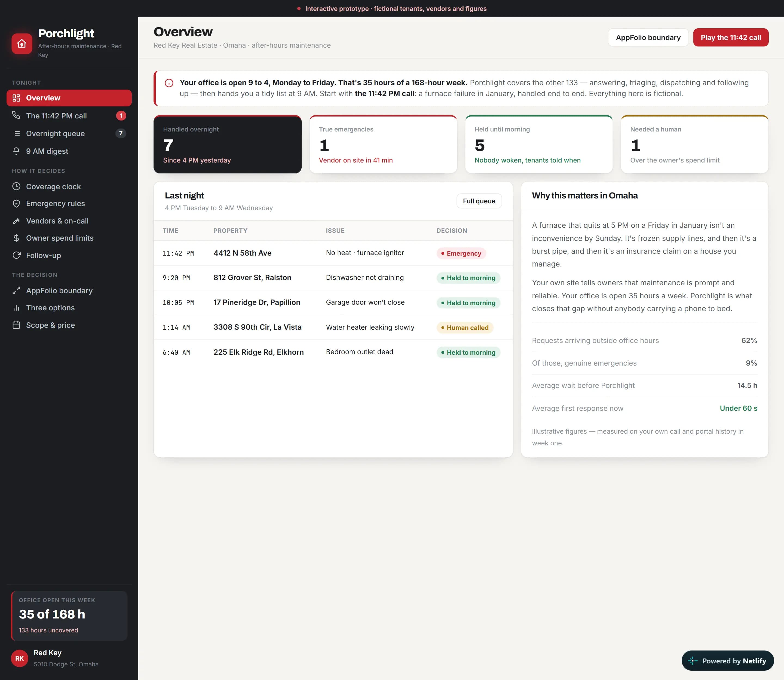Click the refresh icon beside Follow-up
This screenshot has height=680, width=784.
16,255
